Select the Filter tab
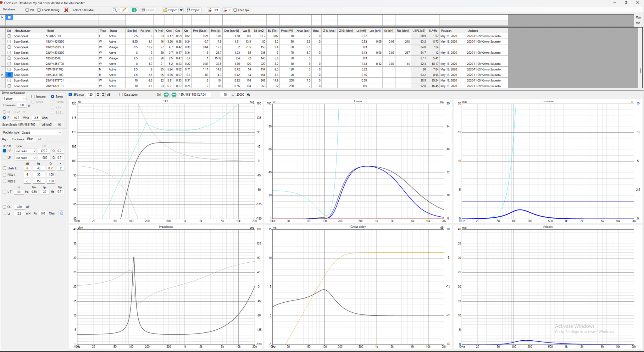This screenshot has width=644, height=352. [30, 139]
